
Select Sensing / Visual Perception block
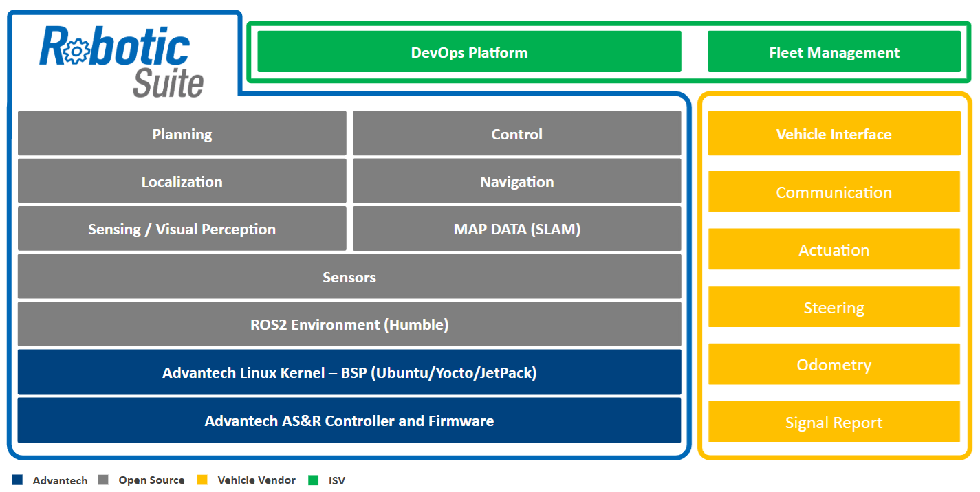tap(182, 229)
